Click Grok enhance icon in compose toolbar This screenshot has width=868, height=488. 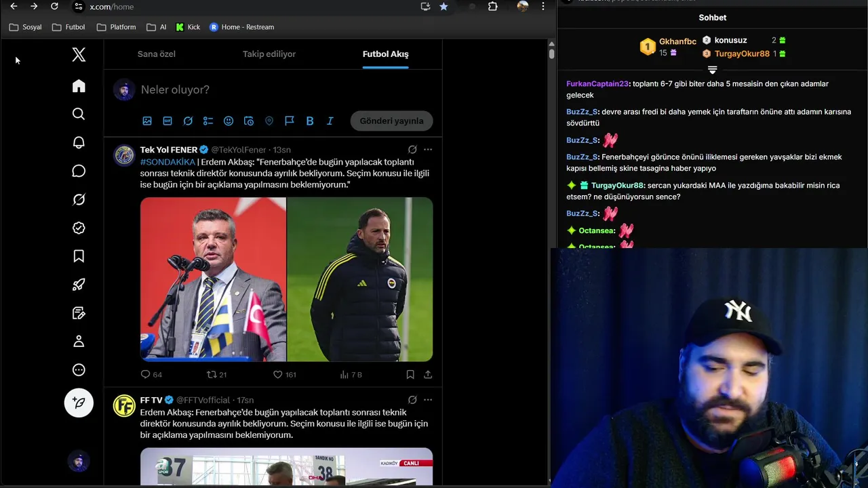(x=188, y=121)
